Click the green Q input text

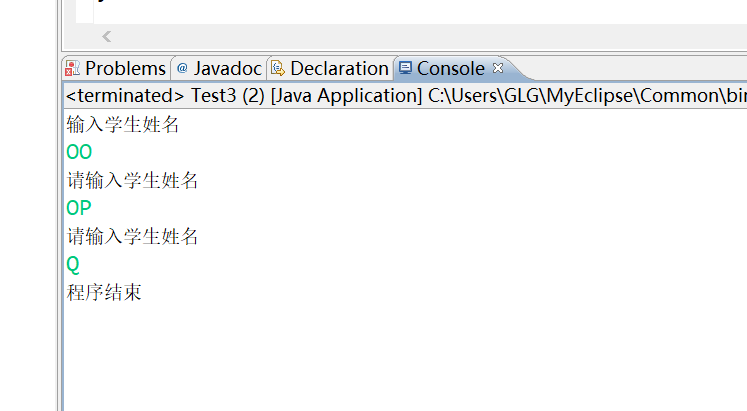[x=73, y=265]
